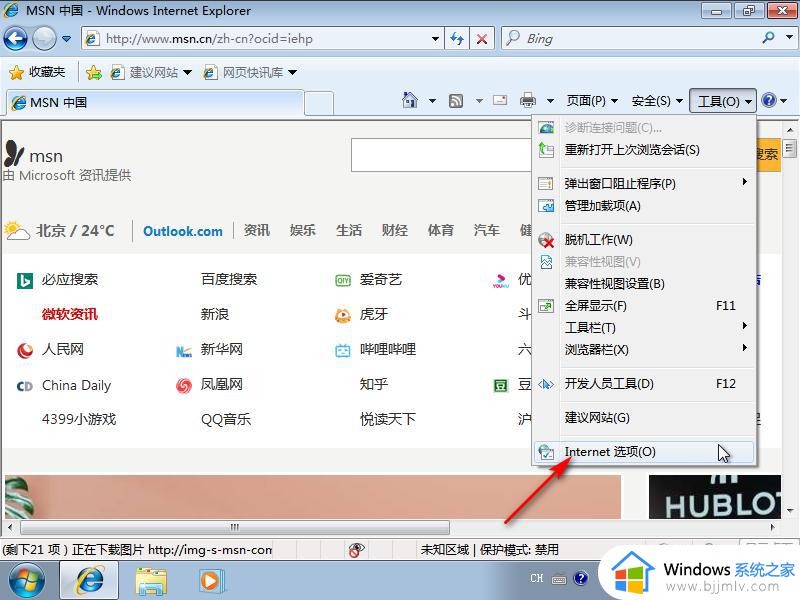The width and height of the screenshot is (800, 600).
Task: Expand the search provider dropdown
Action: (789, 37)
